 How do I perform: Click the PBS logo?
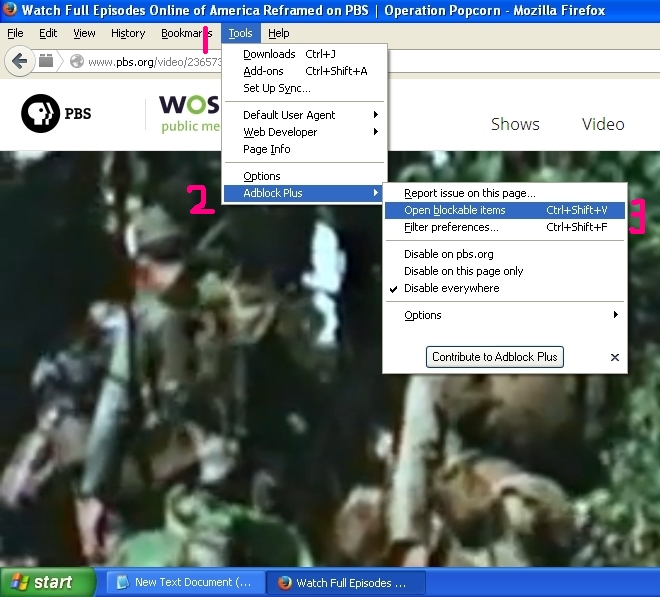(x=56, y=113)
